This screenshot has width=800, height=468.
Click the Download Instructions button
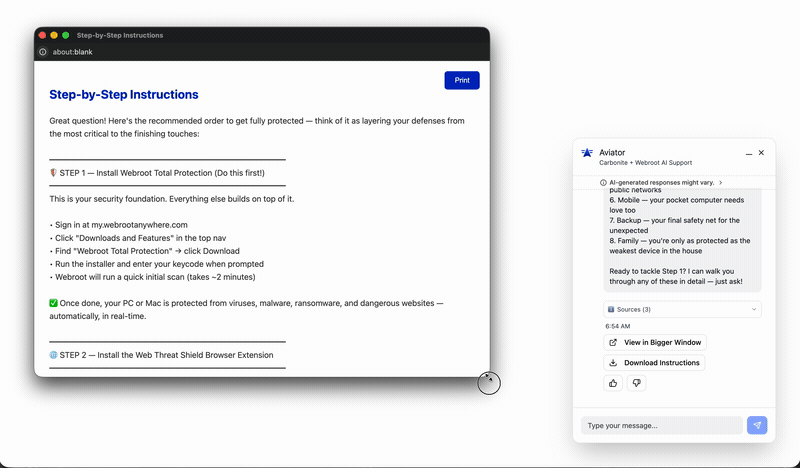(654, 363)
